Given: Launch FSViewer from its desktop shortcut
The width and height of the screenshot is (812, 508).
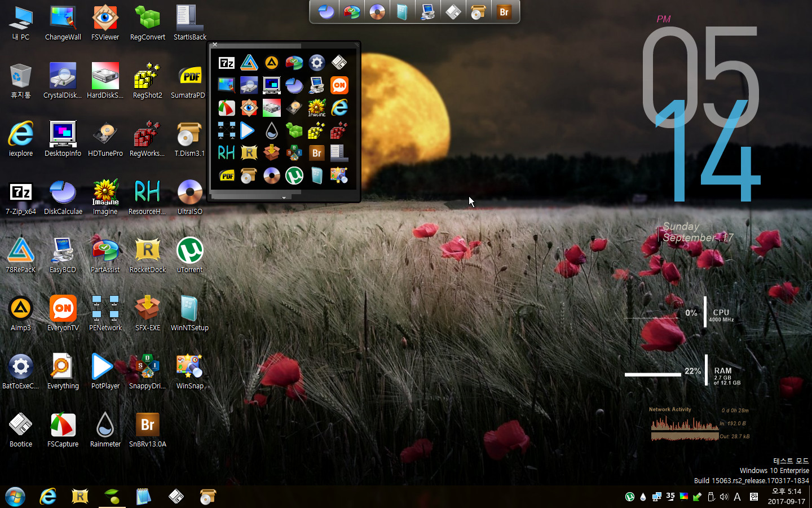Looking at the screenshot, I should 105,23.
